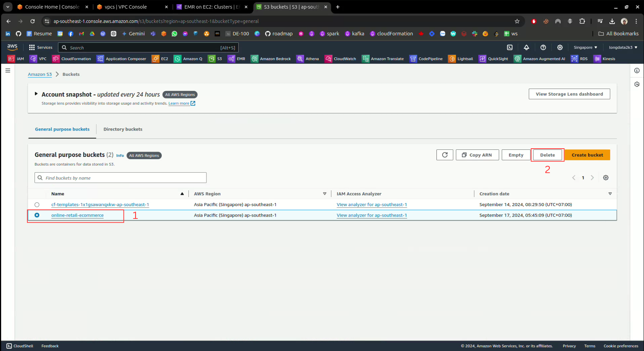Open the Athena service shortcut

(308, 59)
